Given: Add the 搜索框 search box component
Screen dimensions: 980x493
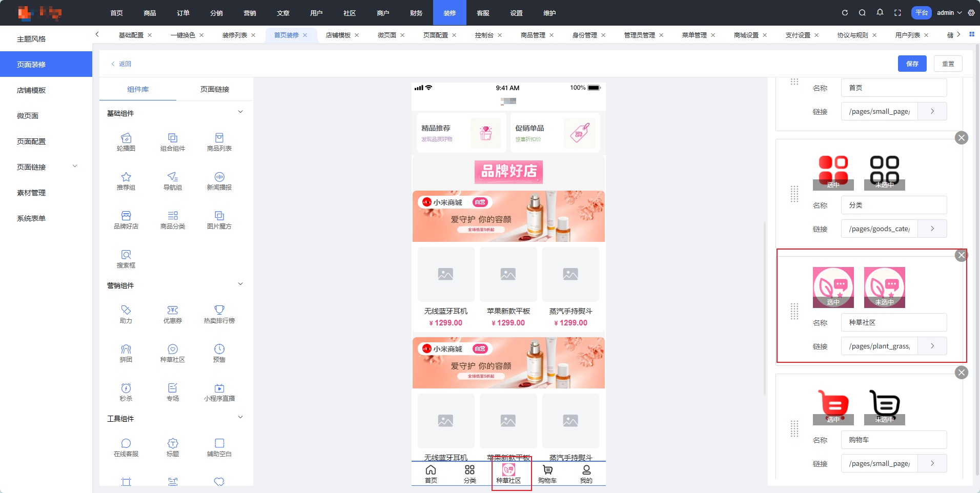Looking at the screenshot, I should tap(126, 258).
